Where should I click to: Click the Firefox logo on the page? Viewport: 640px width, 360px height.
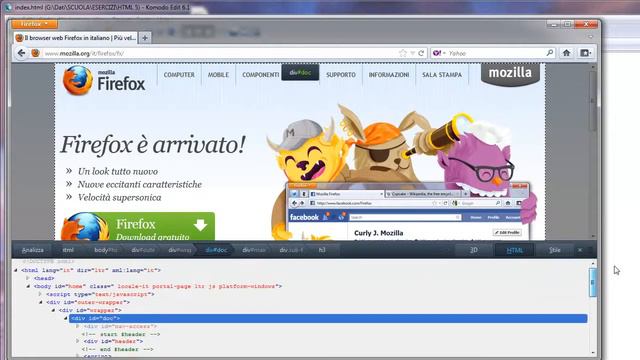pos(104,80)
